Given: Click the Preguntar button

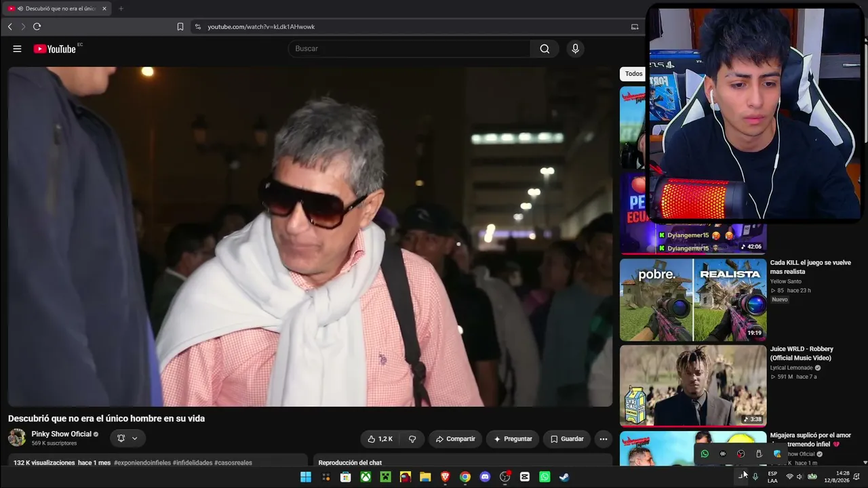Looking at the screenshot, I should 513,439.
